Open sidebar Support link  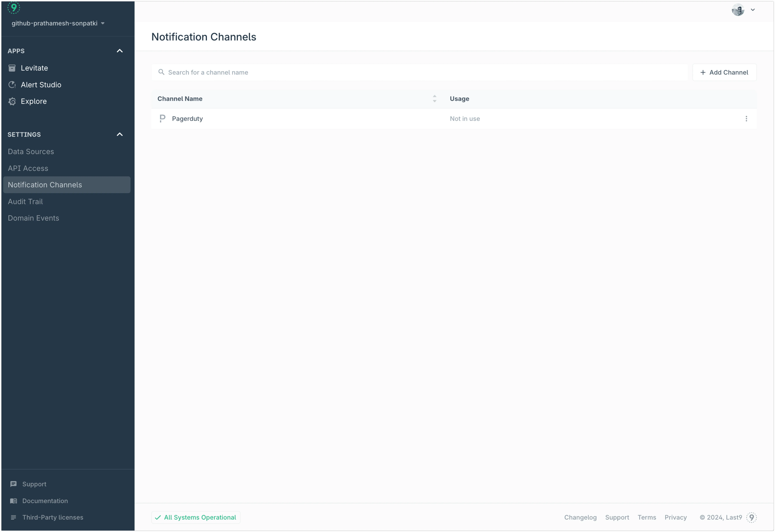(34, 484)
